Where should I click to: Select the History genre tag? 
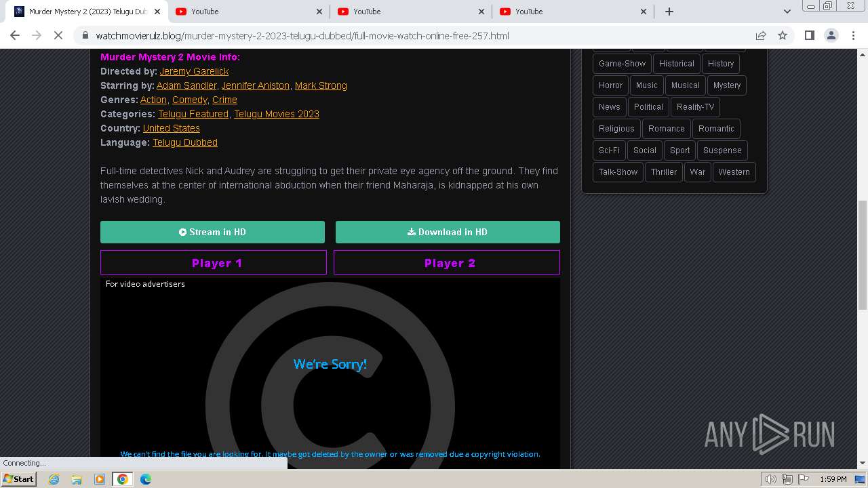721,64
